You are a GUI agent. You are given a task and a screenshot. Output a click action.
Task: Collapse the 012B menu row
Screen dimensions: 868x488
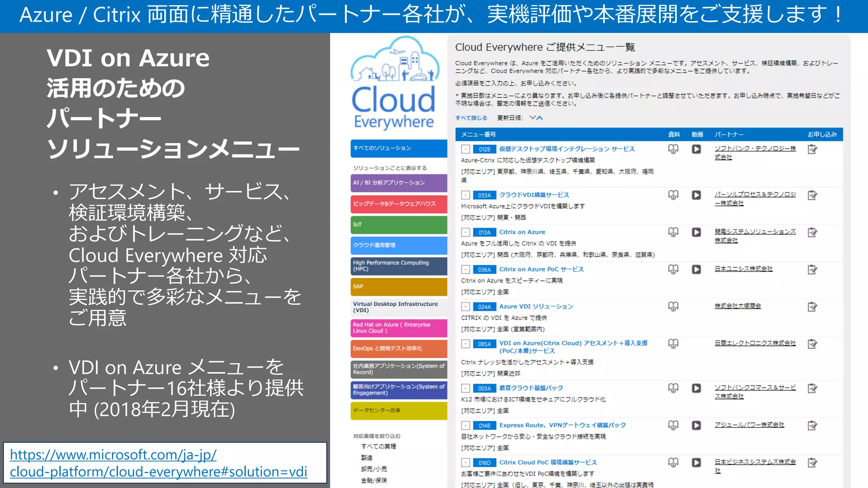(466, 149)
